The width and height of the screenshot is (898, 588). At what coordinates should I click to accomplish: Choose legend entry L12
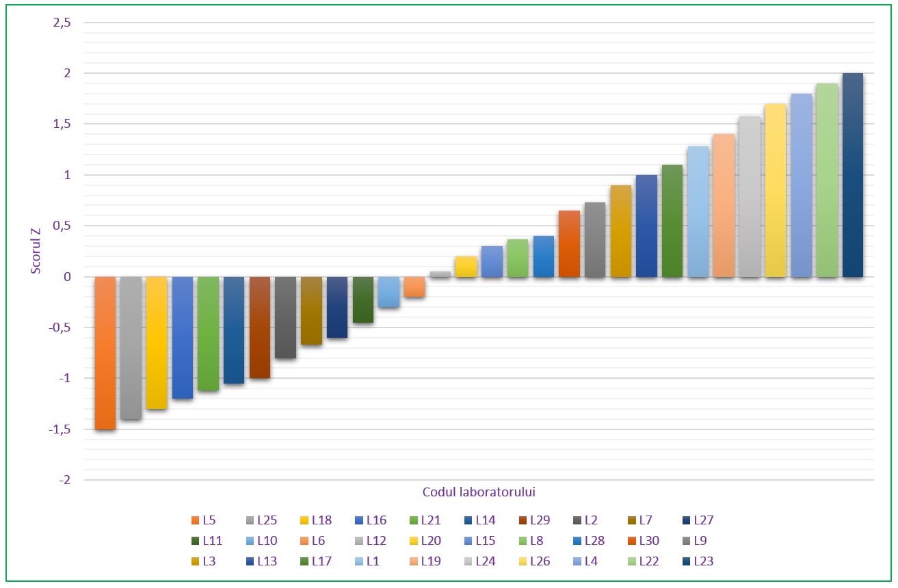coord(371,542)
